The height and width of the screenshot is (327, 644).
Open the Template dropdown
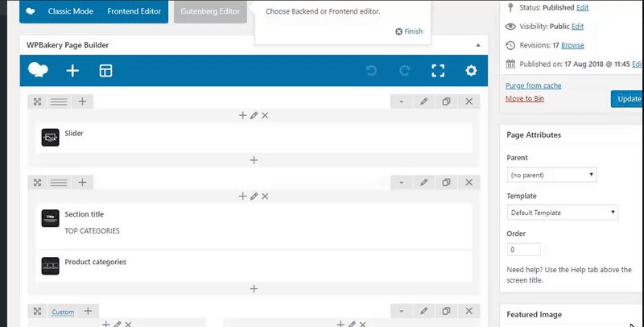(562, 213)
